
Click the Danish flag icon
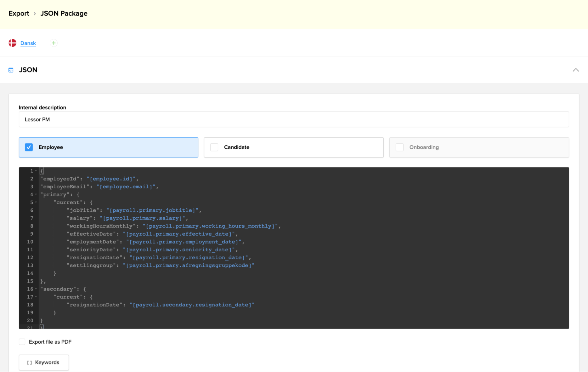pyautogui.click(x=12, y=43)
